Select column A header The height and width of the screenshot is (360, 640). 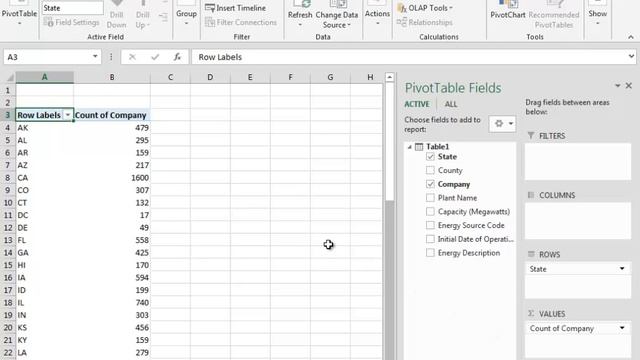44,77
